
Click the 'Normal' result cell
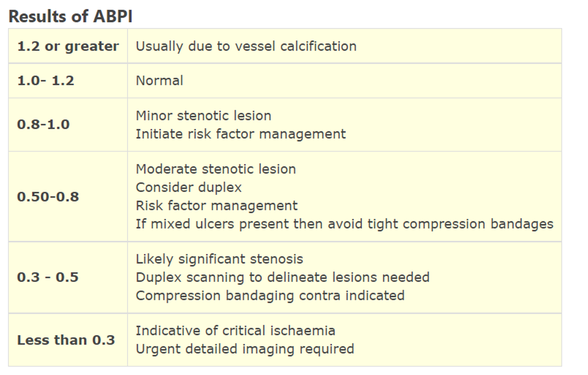pos(159,81)
